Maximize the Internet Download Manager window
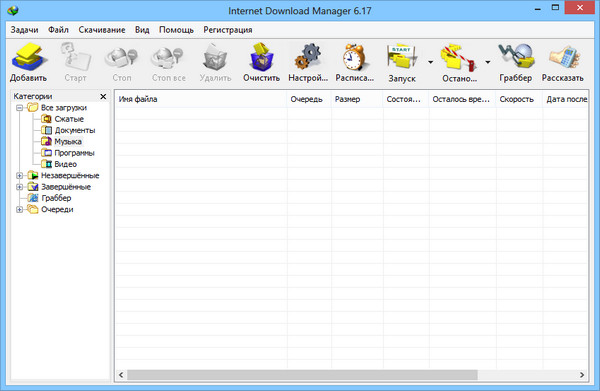 point(555,8)
